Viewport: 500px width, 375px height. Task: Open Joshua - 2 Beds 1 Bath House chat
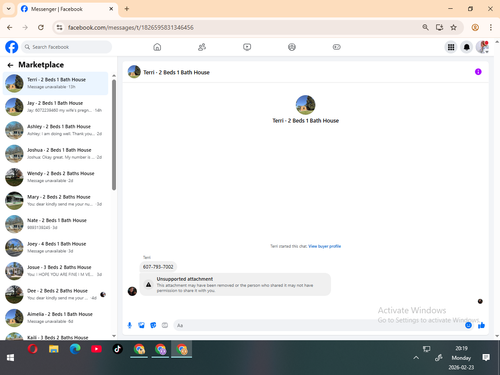[x=55, y=154]
